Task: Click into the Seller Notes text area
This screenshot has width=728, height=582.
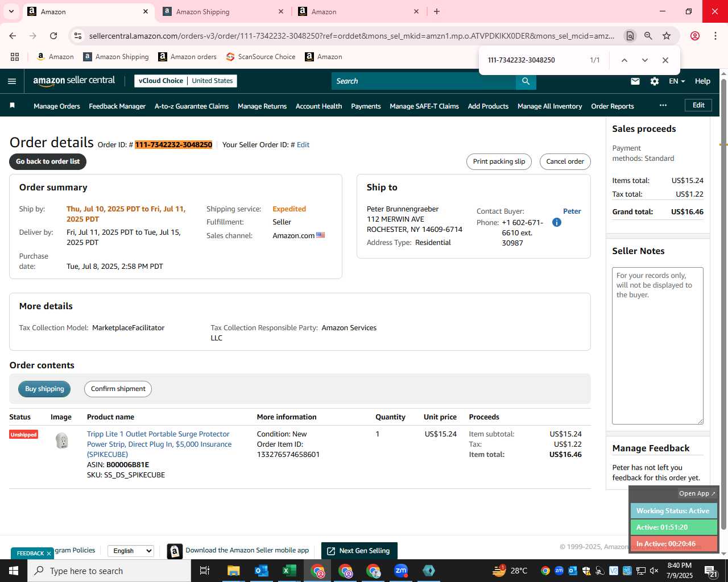Action: pyautogui.click(x=657, y=346)
